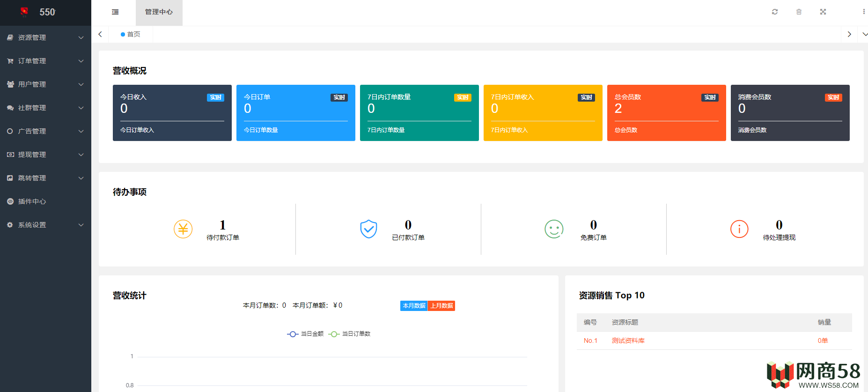Toggle 当日订单数 series in chart legend

pos(350,334)
